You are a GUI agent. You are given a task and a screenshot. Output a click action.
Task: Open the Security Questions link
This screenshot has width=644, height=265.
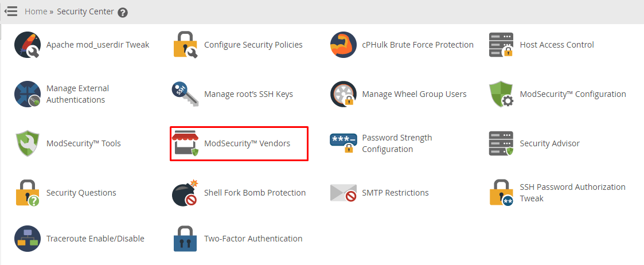point(81,193)
